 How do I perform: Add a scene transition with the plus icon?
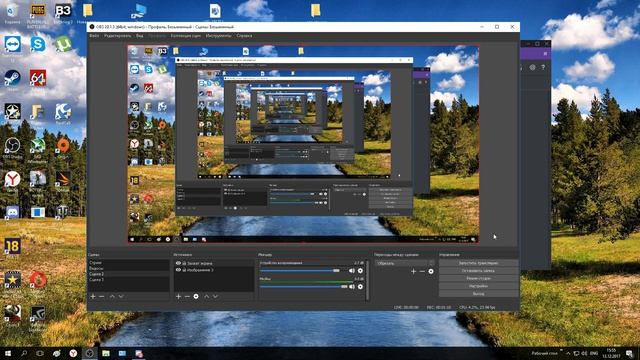pos(413,271)
